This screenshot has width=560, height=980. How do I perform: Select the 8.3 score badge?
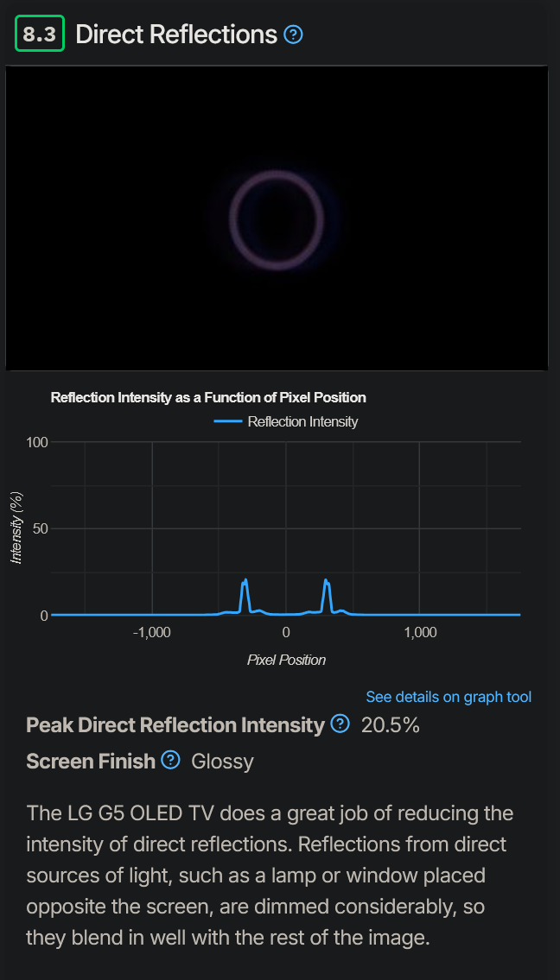(x=39, y=34)
